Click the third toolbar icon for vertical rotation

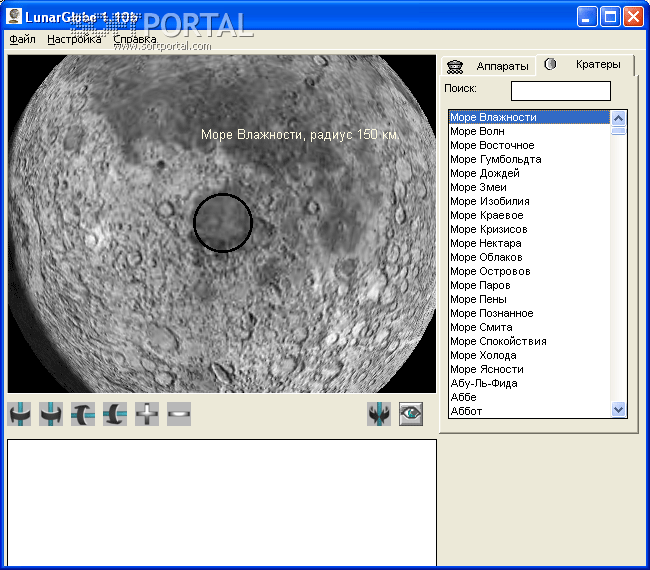83,414
